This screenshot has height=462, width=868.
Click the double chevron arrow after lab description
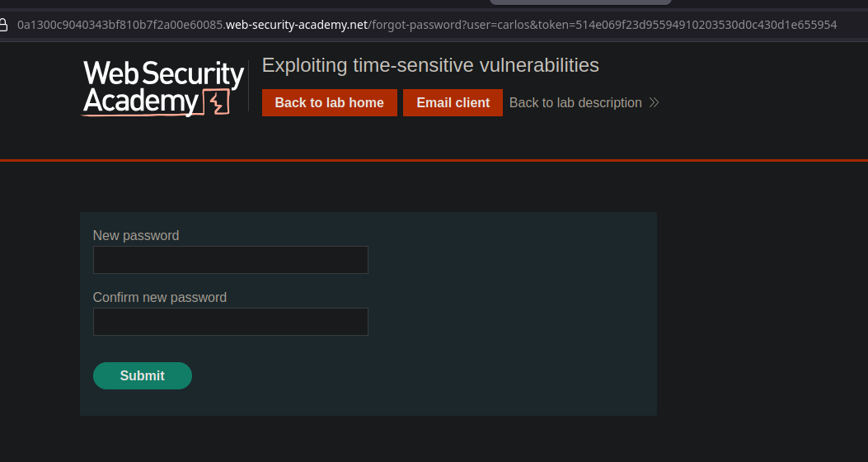[655, 103]
